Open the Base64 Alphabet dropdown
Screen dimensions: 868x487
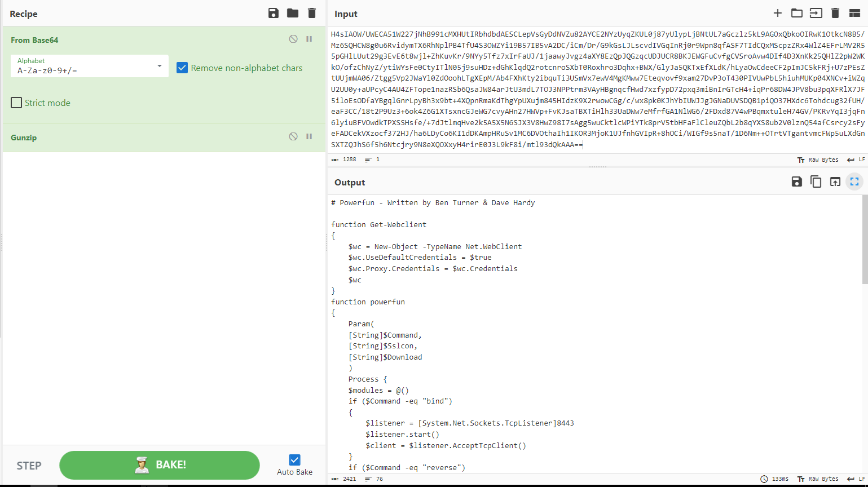[90, 66]
